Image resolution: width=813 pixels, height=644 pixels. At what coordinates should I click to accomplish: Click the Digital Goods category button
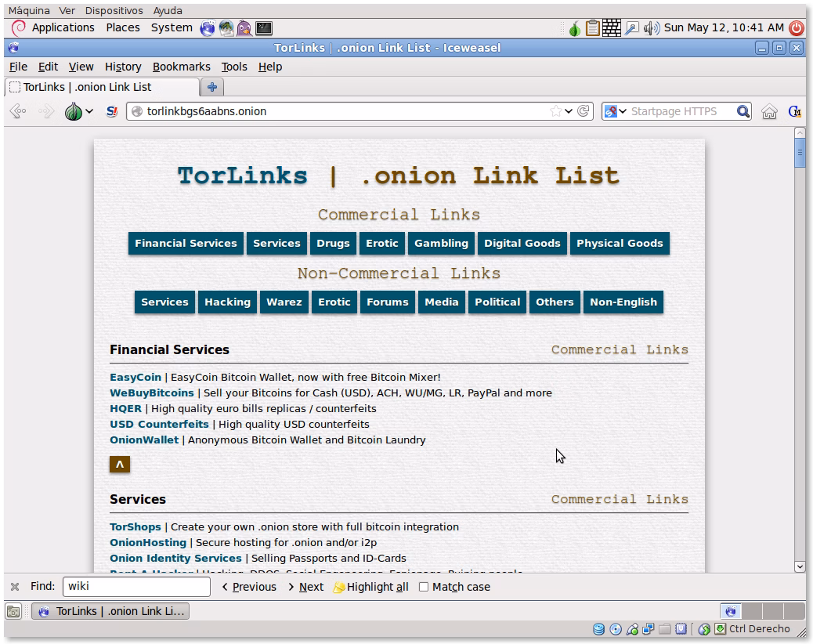click(x=522, y=243)
